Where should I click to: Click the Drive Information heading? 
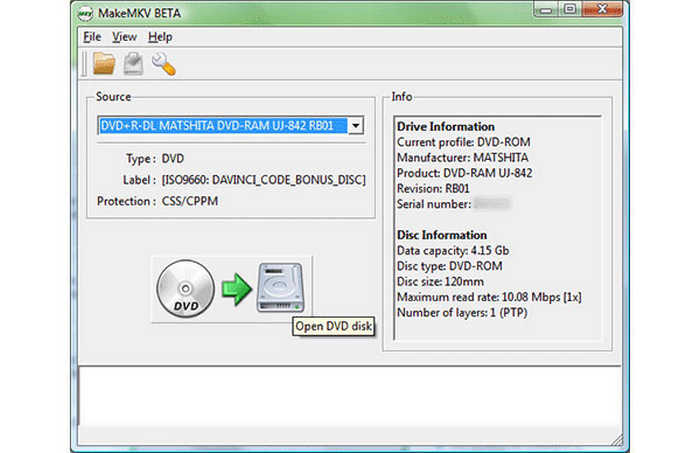446,127
